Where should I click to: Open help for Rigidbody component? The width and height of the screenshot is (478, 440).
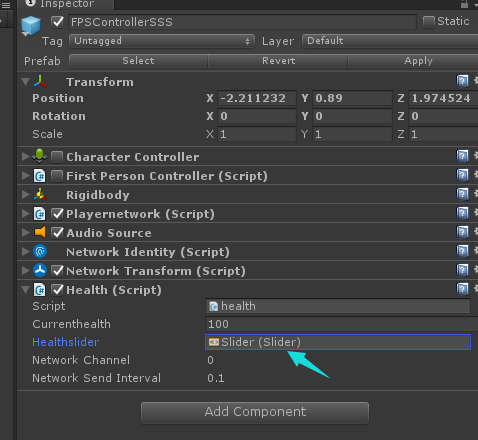pyautogui.click(x=462, y=194)
